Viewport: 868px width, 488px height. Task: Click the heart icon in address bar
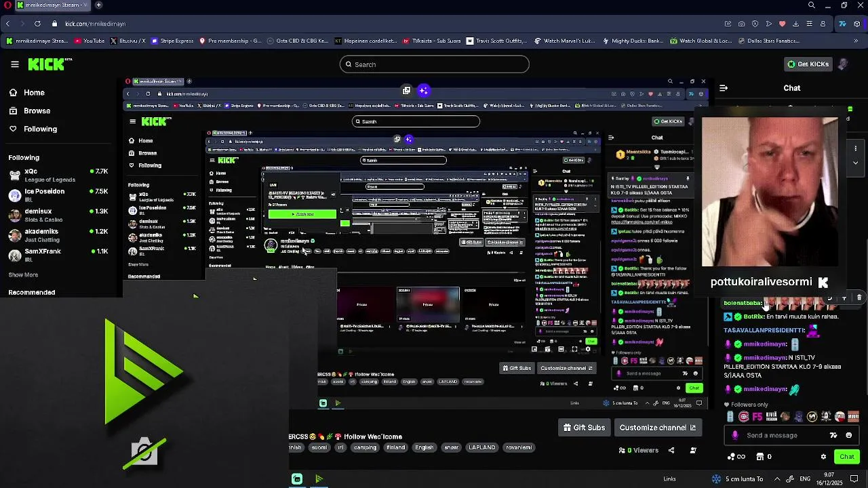click(x=782, y=24)
